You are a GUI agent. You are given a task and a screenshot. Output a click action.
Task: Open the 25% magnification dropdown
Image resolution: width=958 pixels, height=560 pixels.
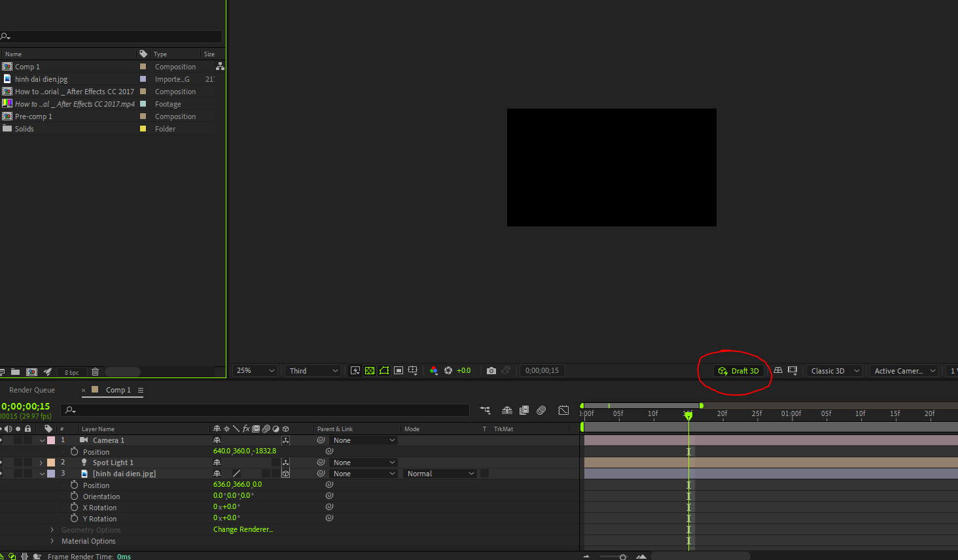coord(255,370)
